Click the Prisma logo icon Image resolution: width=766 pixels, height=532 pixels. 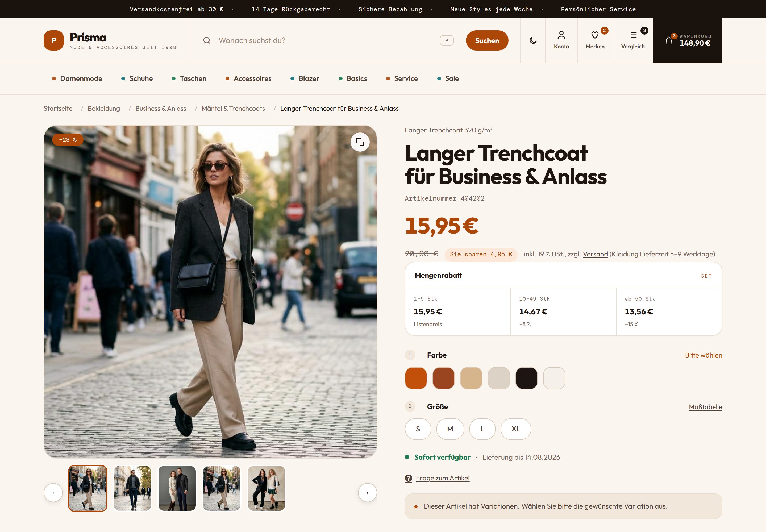tap(53, 40)
